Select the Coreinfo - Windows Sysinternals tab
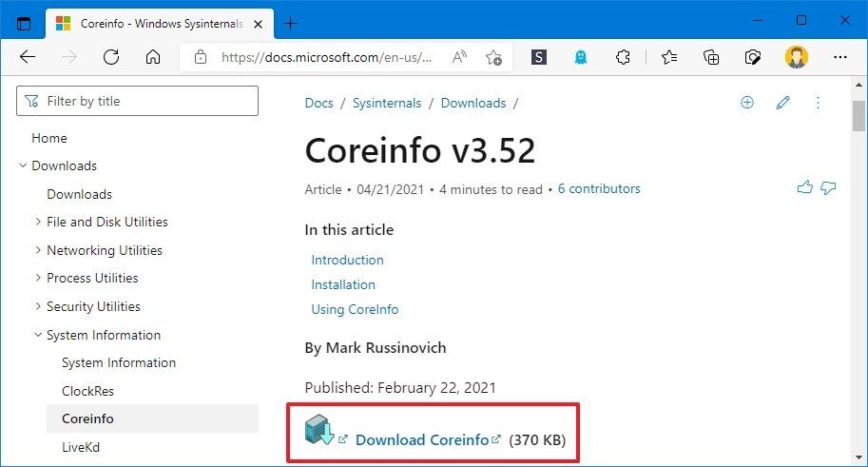The image size is (868, 467). pos(161,24)
